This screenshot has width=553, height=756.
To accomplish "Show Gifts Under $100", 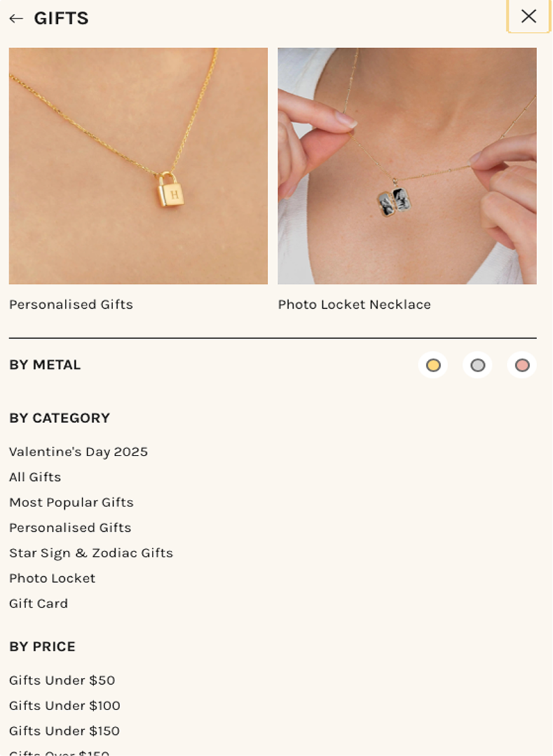I will pos(64,706).
